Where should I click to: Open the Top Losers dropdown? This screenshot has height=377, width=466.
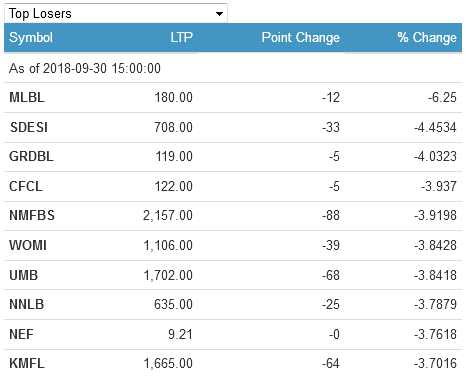tap(116, 13)
